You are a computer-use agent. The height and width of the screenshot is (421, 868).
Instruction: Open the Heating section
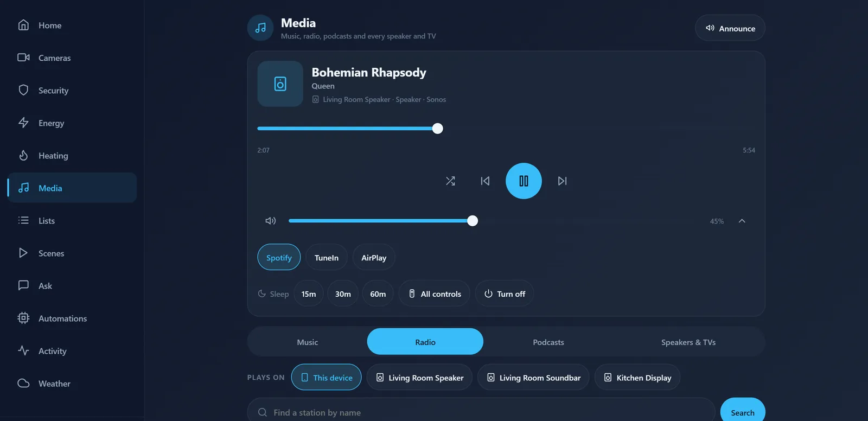pyautogui.click(x=72, y=155)
